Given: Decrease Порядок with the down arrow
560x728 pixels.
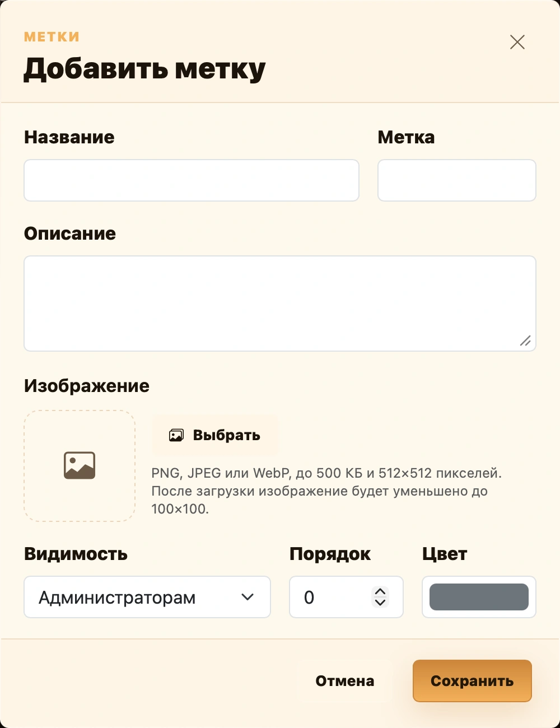Looking at the screenshot, I should pos(380,603).
